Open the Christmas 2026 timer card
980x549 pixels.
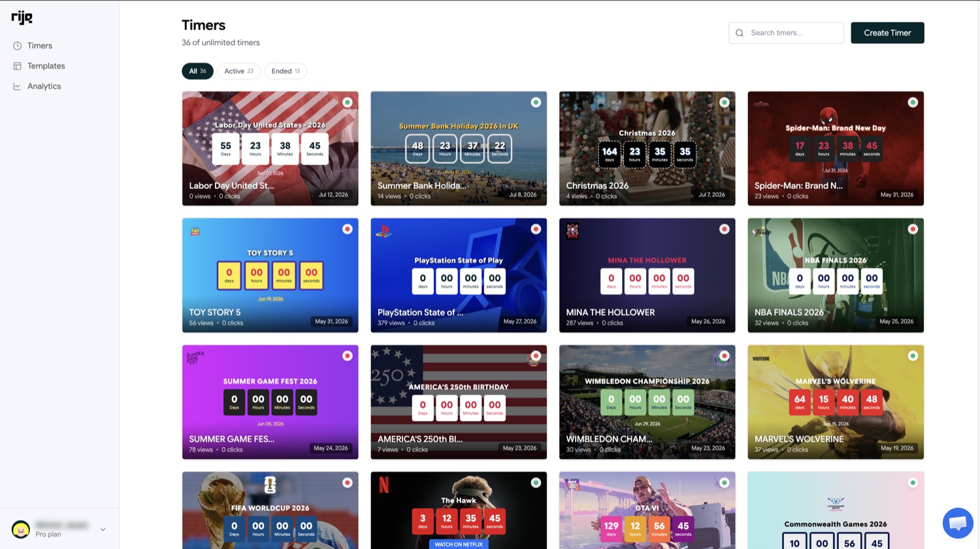point(647,148)
